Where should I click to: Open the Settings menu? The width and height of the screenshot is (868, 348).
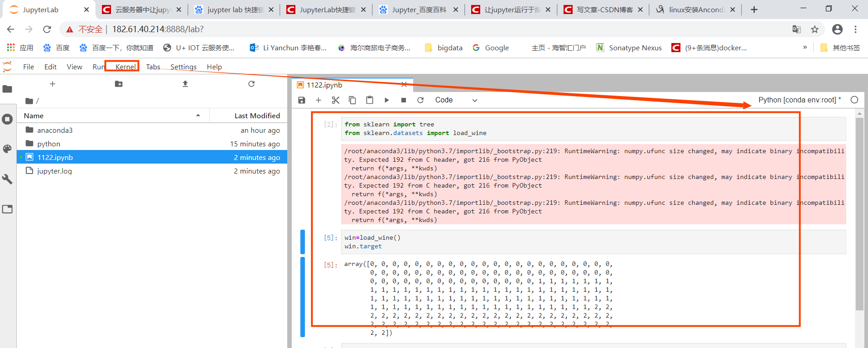[x=183, y=67]
